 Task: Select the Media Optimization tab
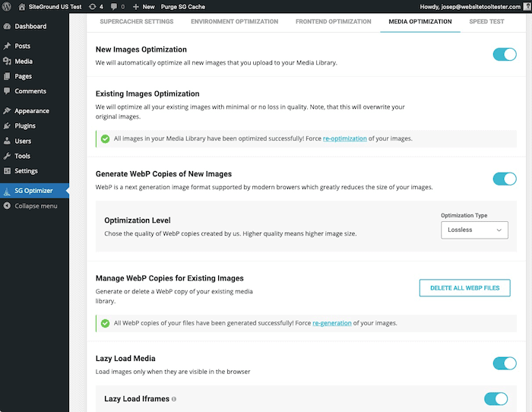pos(420,21)
